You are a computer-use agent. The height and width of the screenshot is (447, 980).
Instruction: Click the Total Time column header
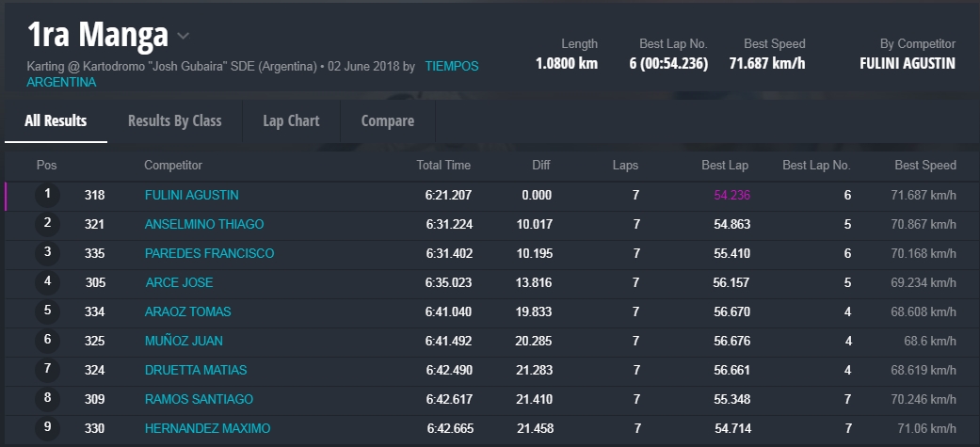coord(443,166)
